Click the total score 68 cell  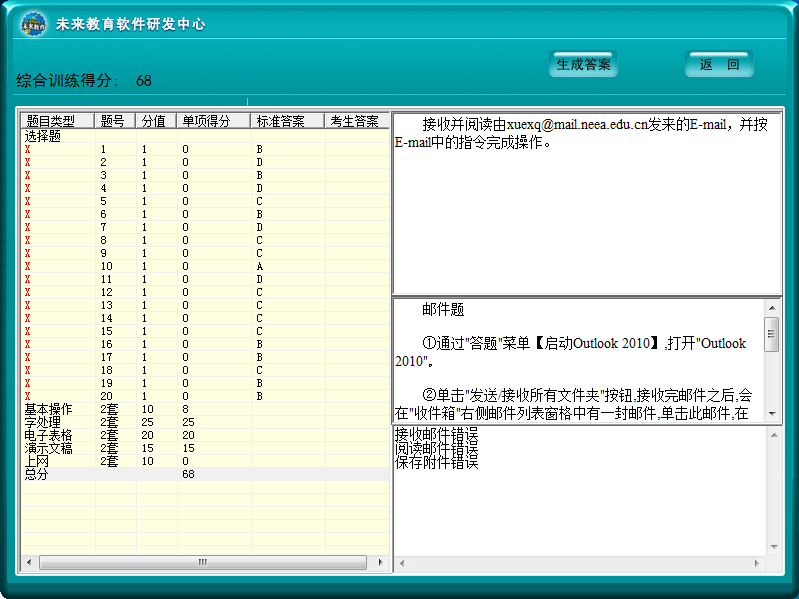coord(188,474)
